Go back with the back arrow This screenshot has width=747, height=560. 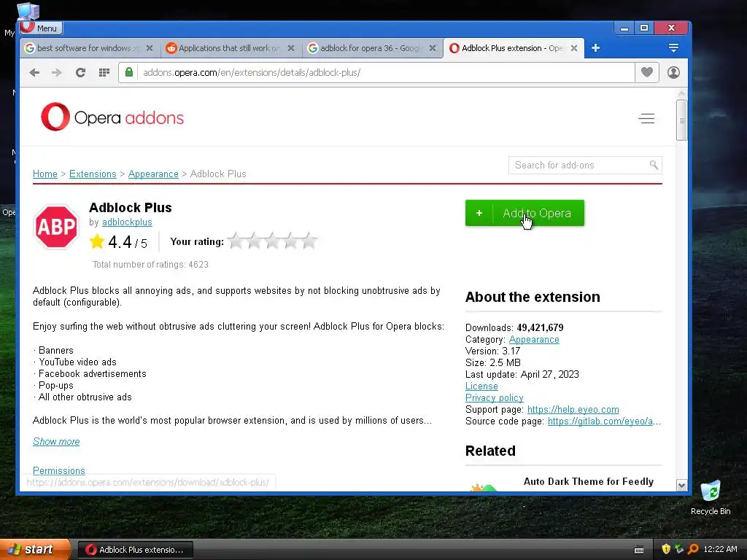[34, 72]
